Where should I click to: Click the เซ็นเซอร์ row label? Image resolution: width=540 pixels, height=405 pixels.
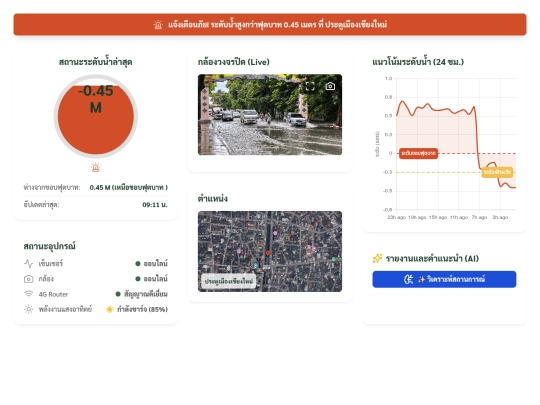pyautogui.click(x=51, y=263)
